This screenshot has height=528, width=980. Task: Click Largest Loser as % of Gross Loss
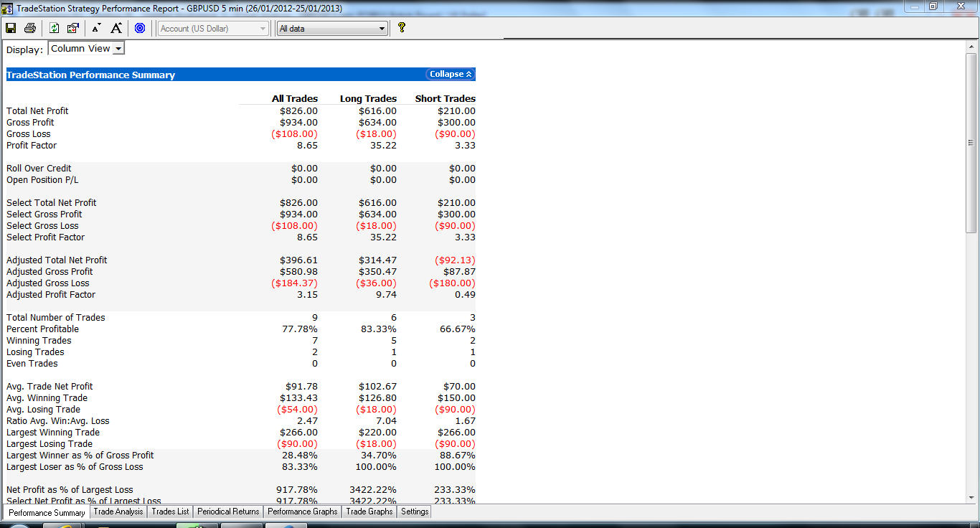tap(75, 467)
